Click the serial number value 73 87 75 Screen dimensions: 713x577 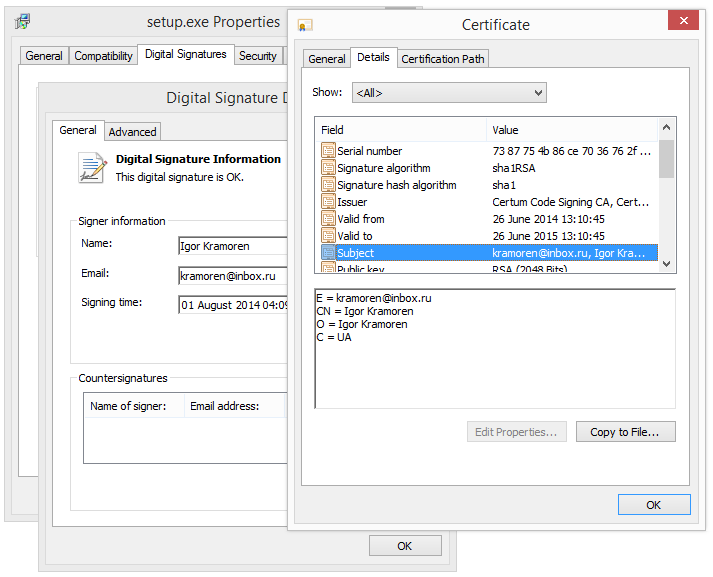pyautogui.click(x=571, y=151)
